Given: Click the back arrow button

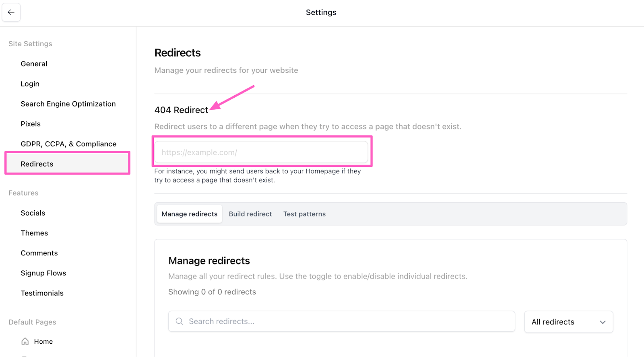Looking at the screenshot, I should click(11, 12).
